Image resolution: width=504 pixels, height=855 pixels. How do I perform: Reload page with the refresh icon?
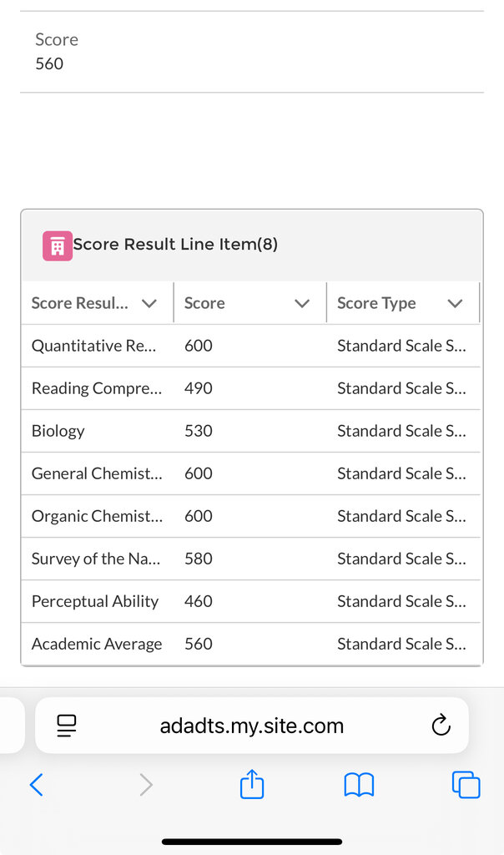(441, 726)
